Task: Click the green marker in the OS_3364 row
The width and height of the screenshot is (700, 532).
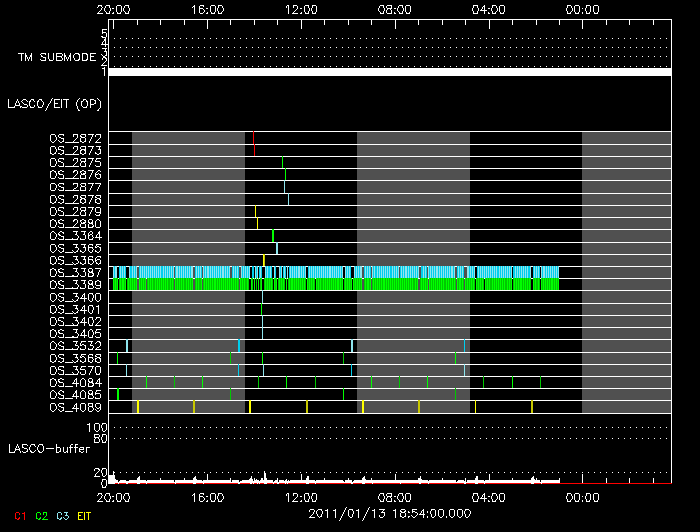Action: 273,236
